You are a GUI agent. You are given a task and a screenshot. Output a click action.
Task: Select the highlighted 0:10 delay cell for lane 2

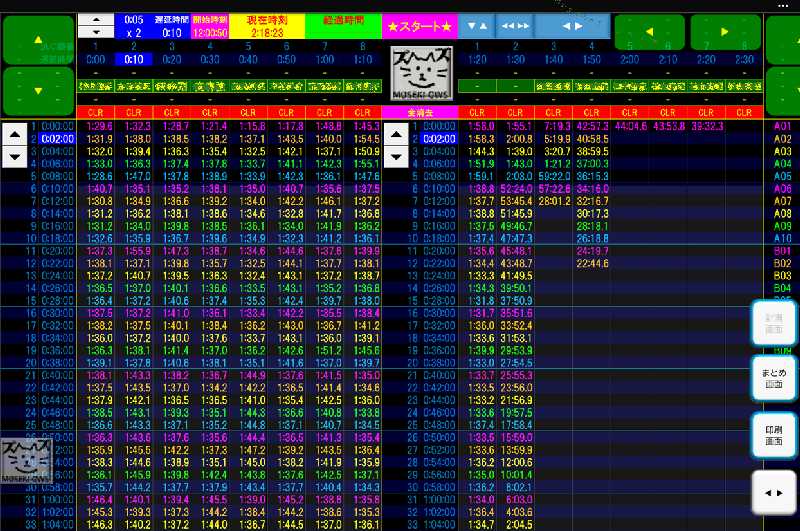133,59
